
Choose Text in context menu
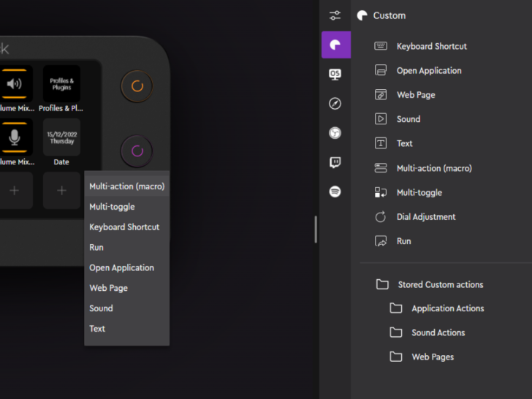(x=127, y=329)
